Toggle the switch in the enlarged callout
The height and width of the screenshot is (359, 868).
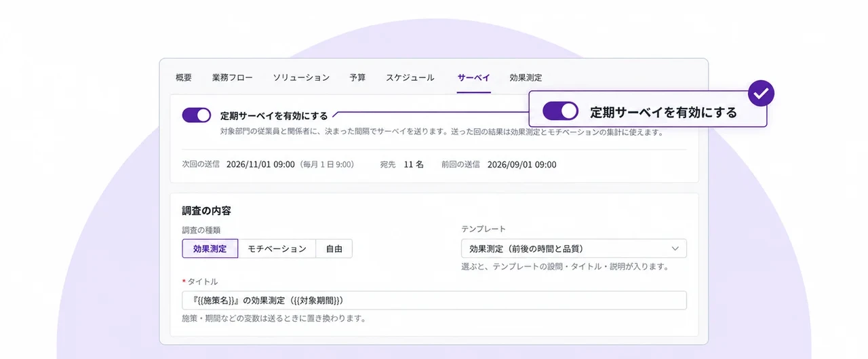click(x=560, y=111)
